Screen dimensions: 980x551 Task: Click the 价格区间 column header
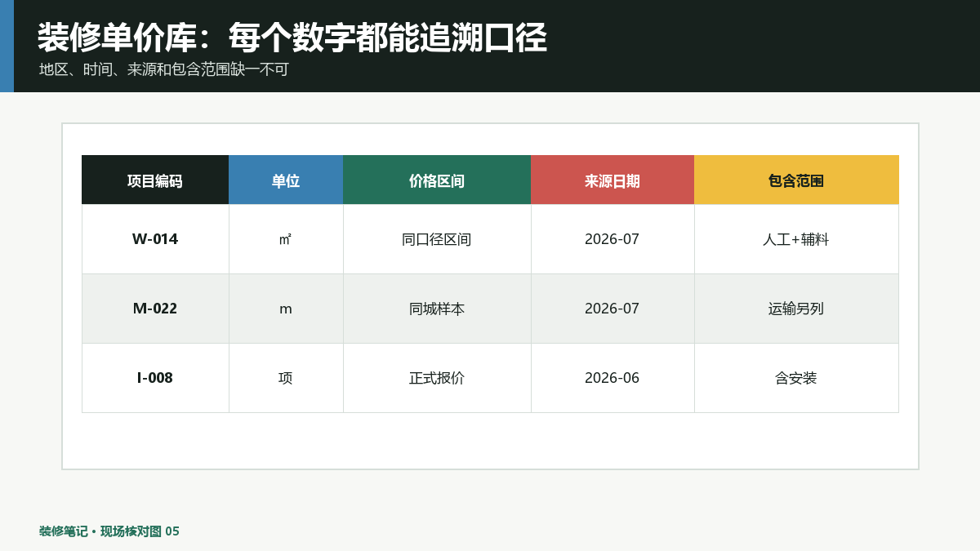click(x=437, y=180)
